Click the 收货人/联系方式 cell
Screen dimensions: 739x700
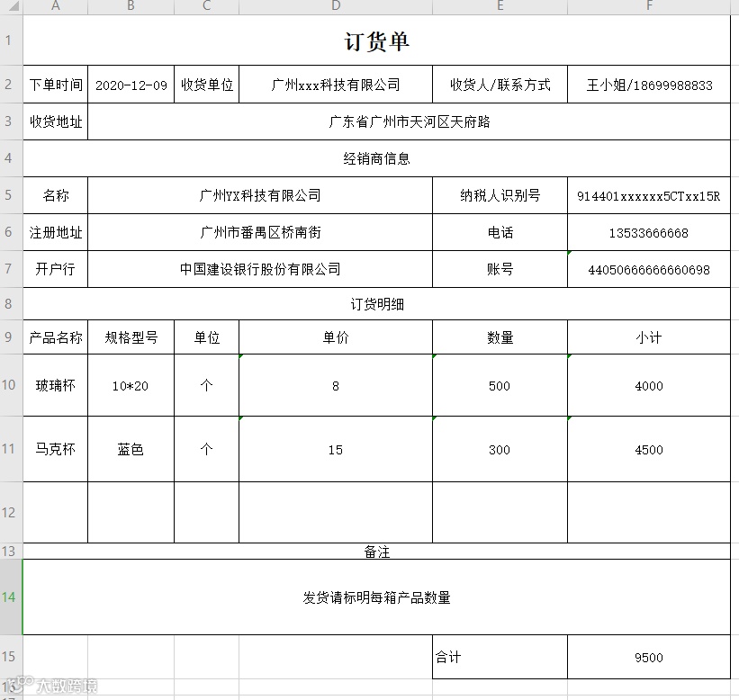(x=500, y=85)
